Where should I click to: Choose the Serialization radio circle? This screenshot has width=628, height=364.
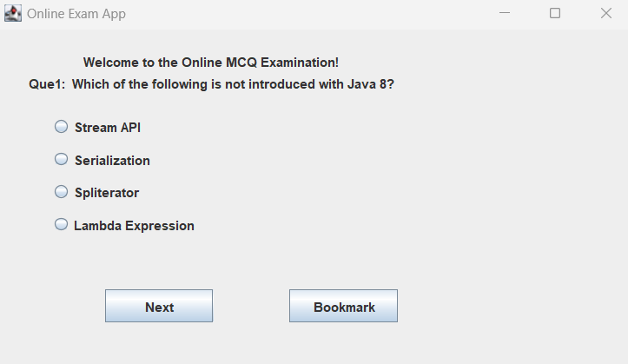pos(61,160)
